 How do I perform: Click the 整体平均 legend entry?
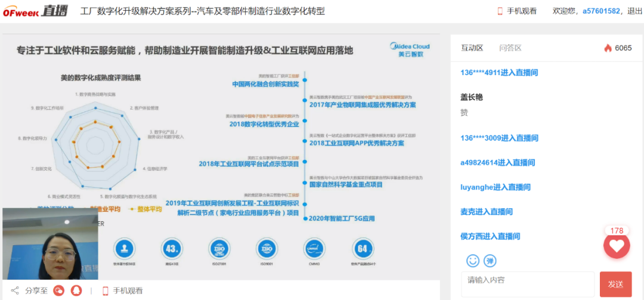pyautogui.click(x=146, y=209)
